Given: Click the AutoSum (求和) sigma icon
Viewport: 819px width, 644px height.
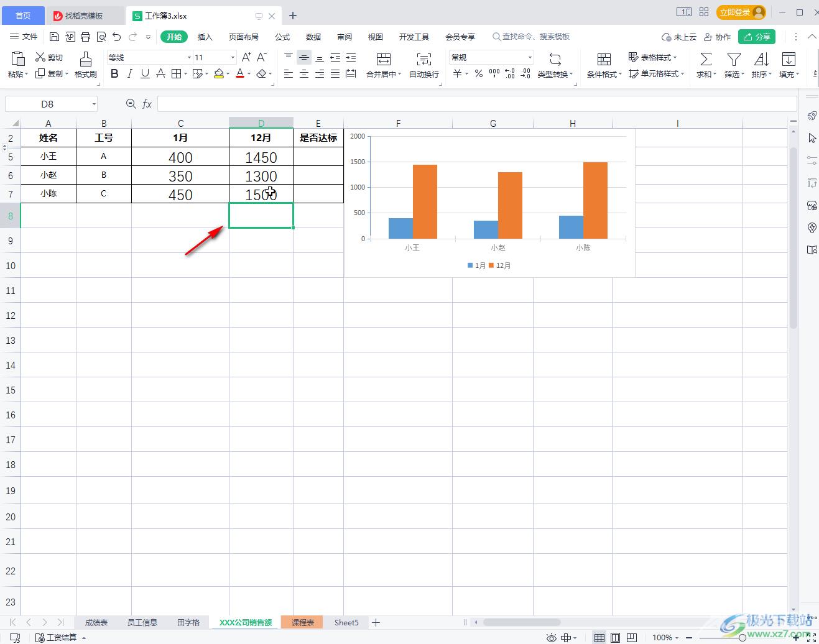Looking at the screenshot, I should click(x=706, y=59).
